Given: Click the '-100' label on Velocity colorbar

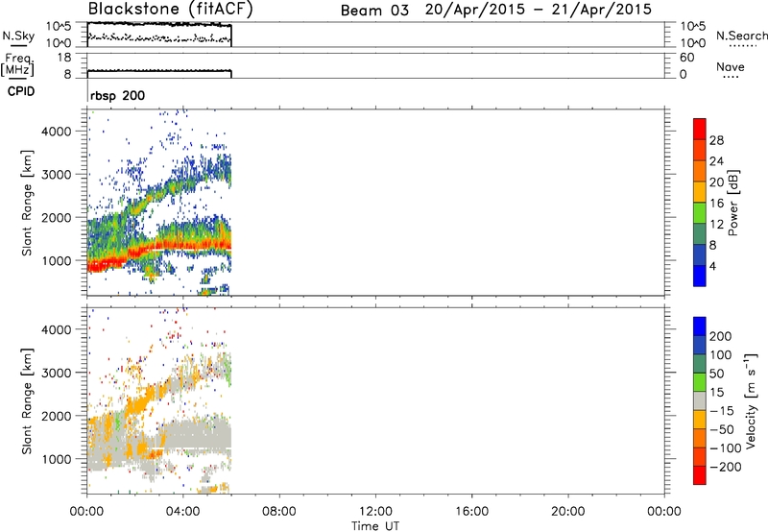Looking at the screenshot, I should (726, 447).
